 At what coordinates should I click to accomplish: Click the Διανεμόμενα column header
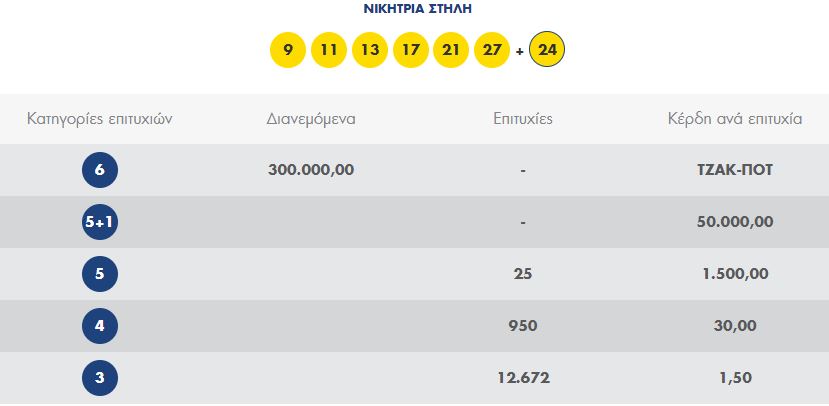(x=311, y=119)
